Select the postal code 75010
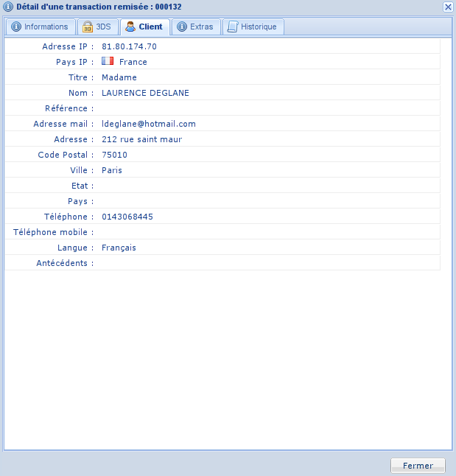The image size is (456, 476). [x=114, y=155]
